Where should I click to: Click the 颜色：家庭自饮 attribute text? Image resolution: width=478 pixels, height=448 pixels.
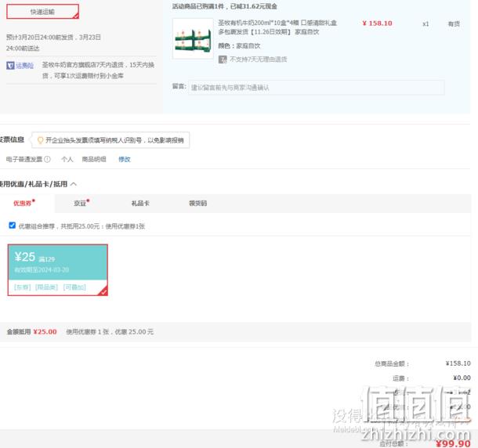pyautogui.click(x=239, y=46)
